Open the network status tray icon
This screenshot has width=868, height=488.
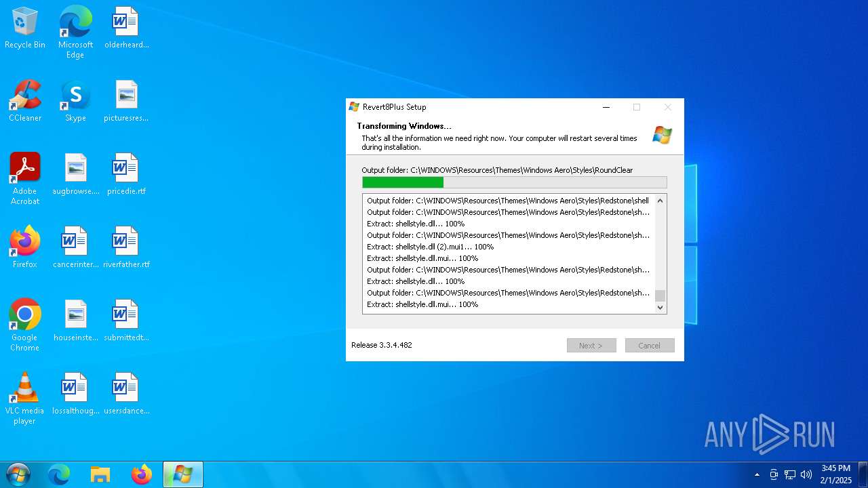[790, 474]
